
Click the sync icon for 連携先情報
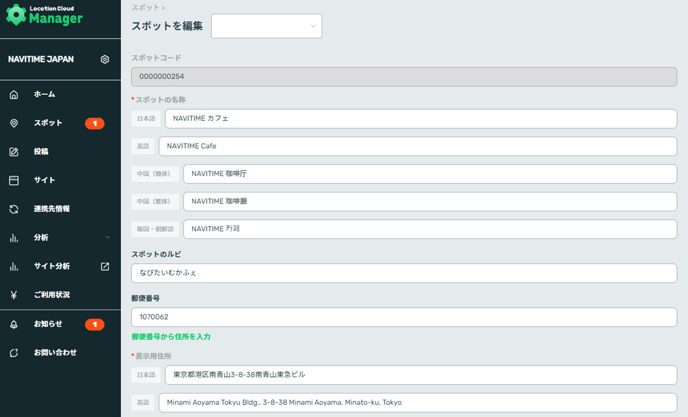14,209
